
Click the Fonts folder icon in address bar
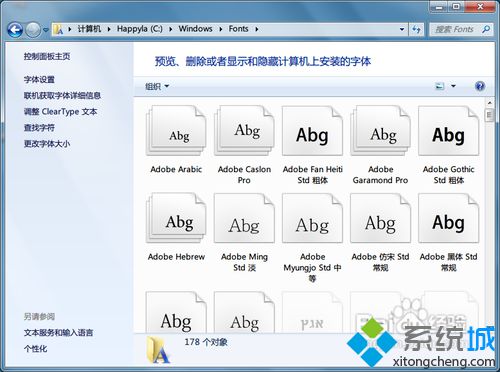coord(58,29)
